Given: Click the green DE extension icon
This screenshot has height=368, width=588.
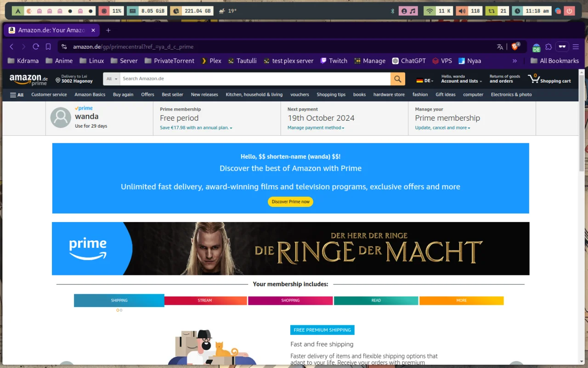Looking at the screenshot, I should 536,48.
